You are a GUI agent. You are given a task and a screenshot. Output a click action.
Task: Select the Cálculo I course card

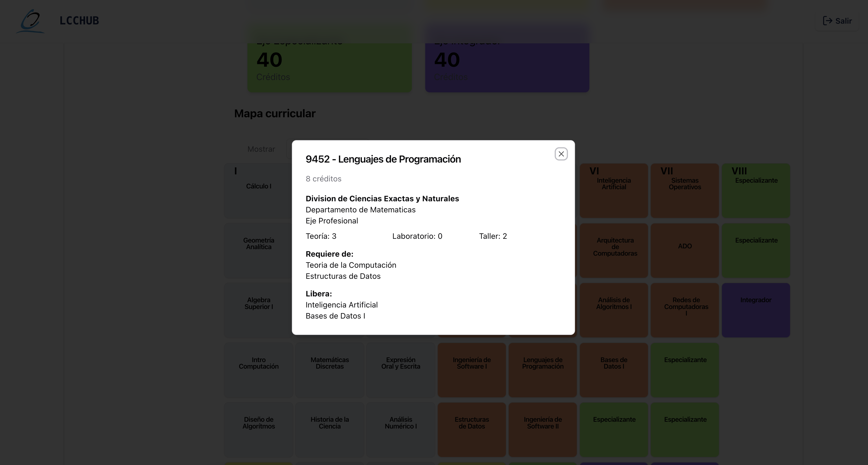click(258, 191)
